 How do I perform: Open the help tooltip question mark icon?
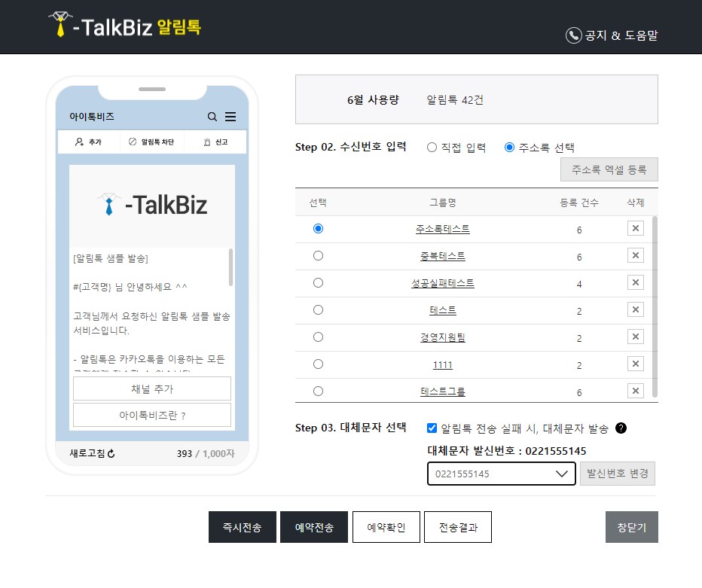tap(620, 428)
